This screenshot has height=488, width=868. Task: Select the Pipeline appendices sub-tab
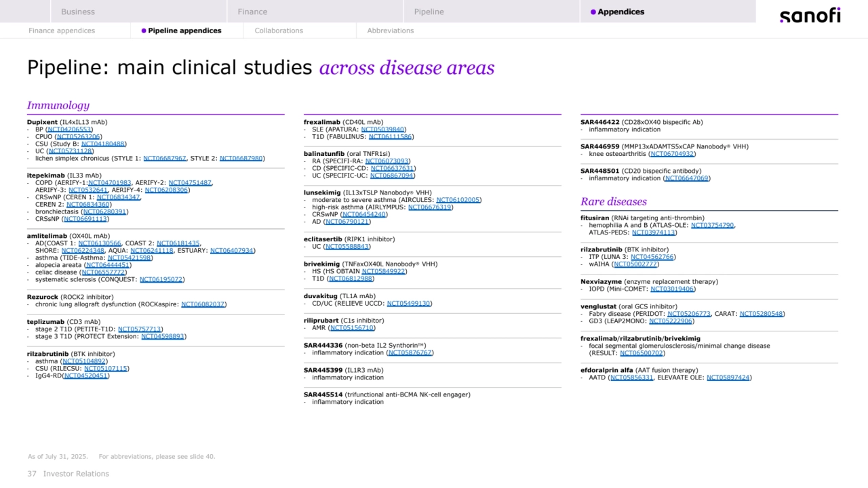pyautogui.click(x=182, y=30)
